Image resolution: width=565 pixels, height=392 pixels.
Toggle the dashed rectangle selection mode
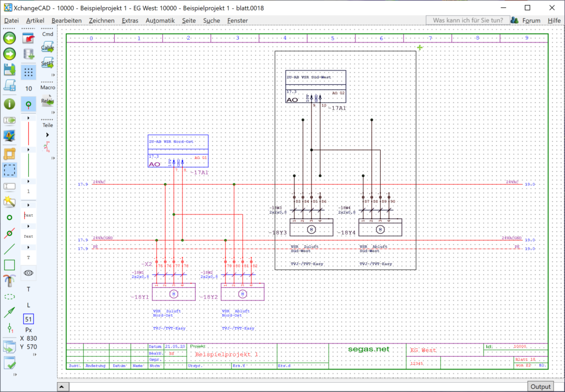[9, 170]
